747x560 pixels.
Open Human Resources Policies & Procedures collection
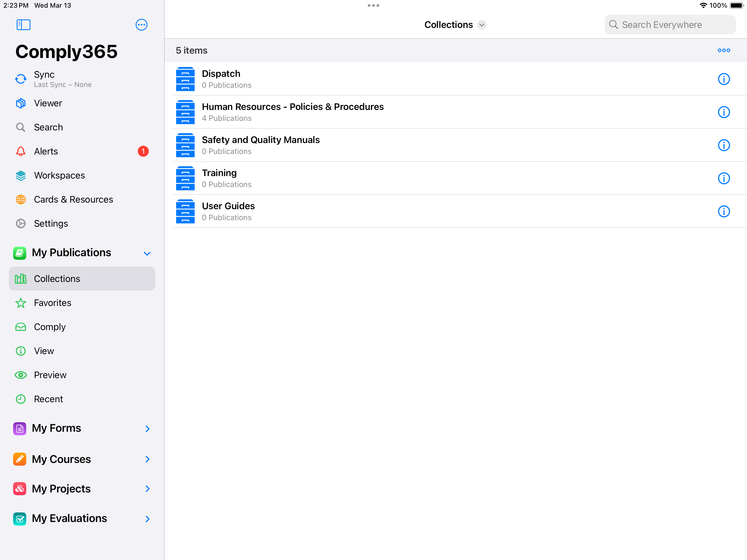tap(293, 112)
